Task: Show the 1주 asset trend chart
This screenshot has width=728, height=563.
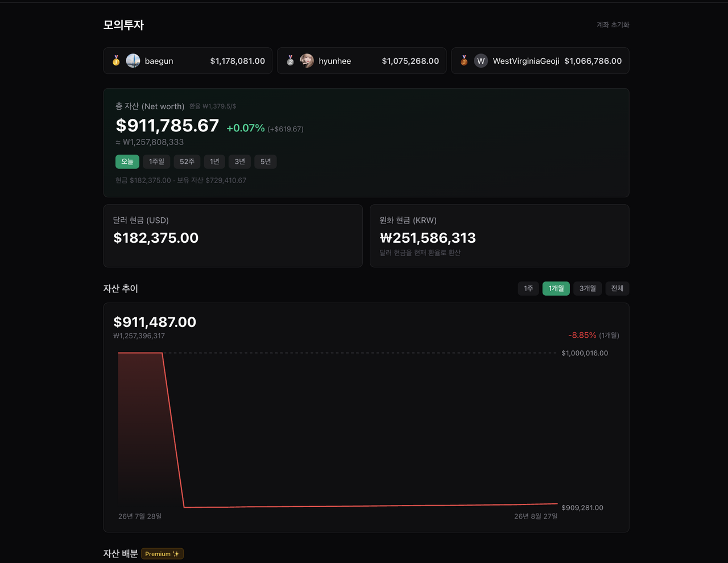Action: (x=528, y=288)
